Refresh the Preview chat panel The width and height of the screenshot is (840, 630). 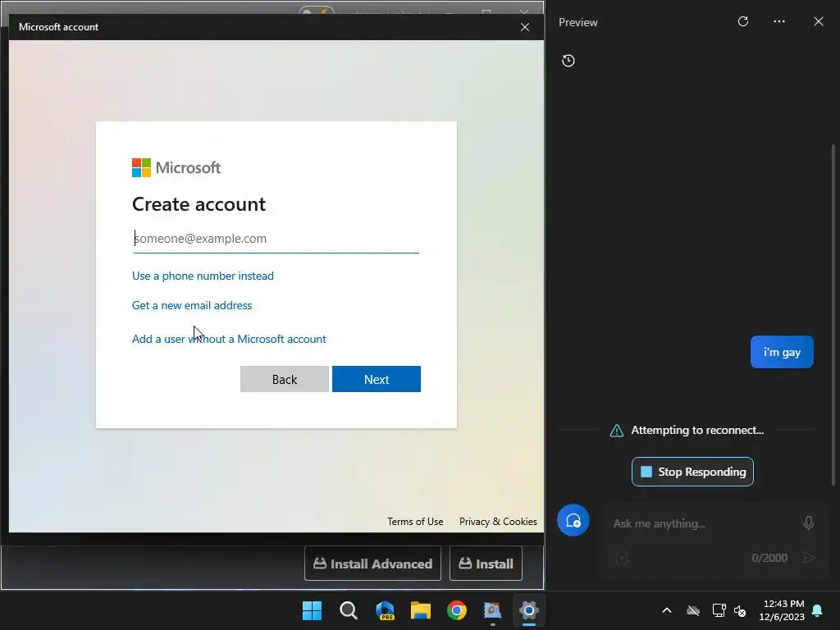[x=742, y=21]
